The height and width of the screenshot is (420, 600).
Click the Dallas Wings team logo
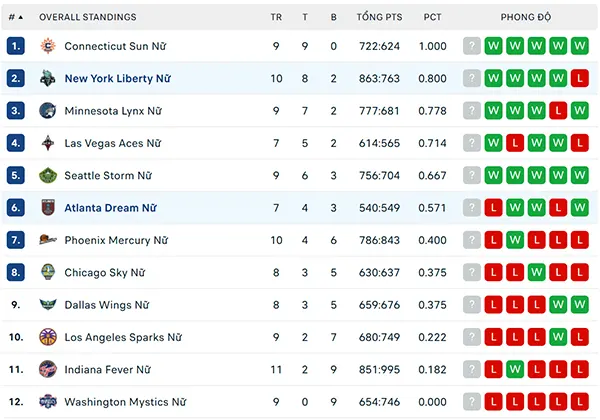48,305
